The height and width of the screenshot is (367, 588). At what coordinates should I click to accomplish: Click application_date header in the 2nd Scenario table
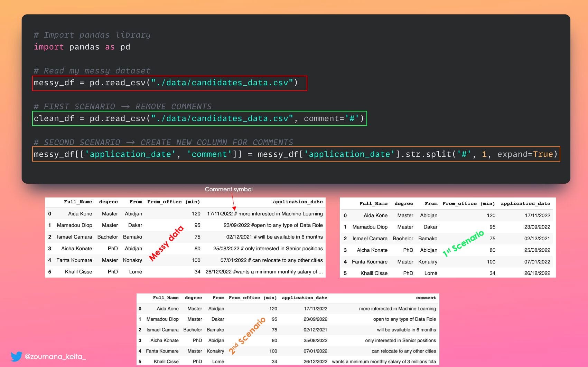coord(305,298)
